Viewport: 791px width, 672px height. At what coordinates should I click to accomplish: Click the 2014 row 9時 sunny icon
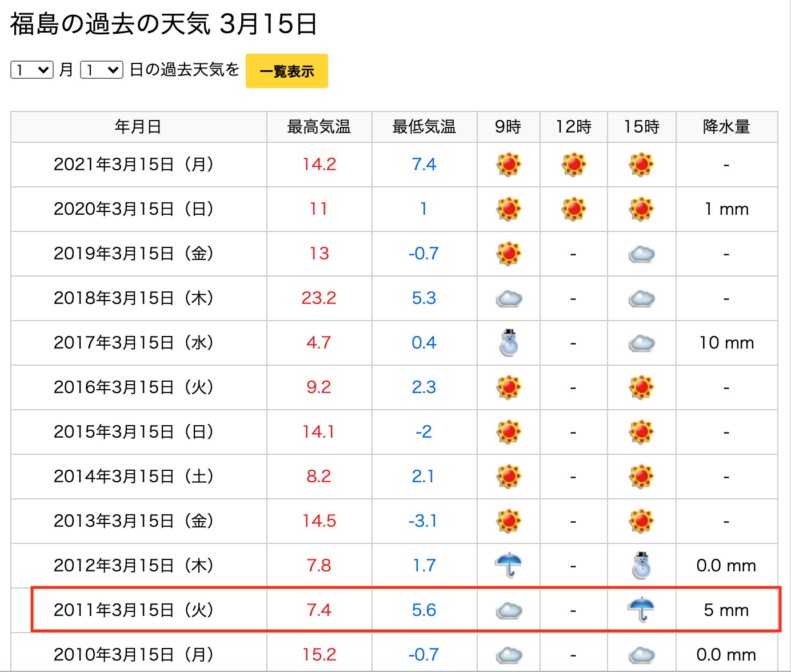point(509,477)
